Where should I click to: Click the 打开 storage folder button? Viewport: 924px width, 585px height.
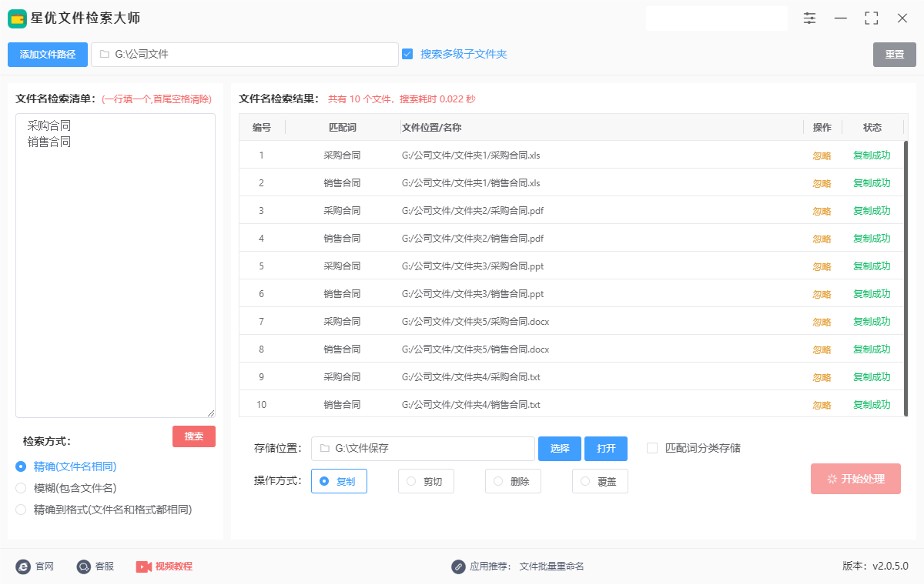[606, 449]
